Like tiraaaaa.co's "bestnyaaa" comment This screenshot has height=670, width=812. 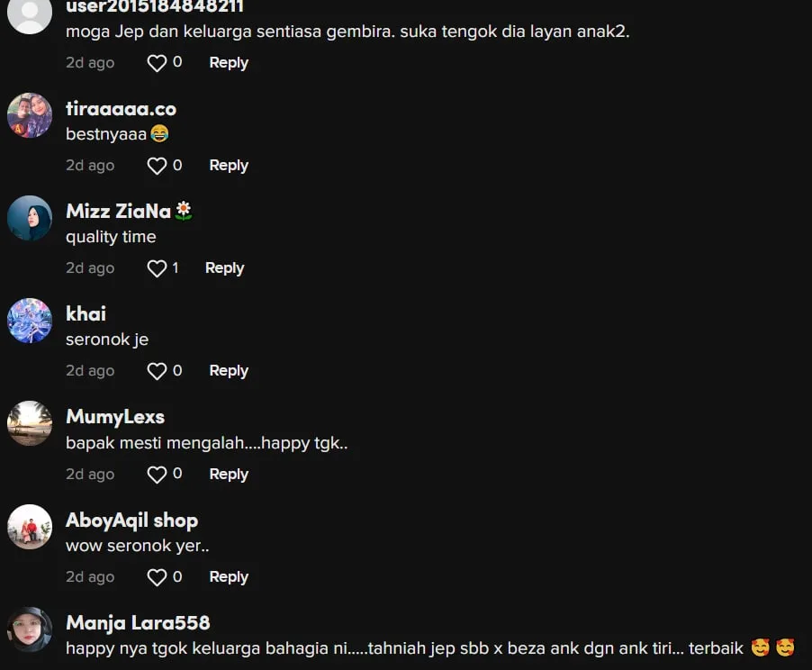[157, 166]
